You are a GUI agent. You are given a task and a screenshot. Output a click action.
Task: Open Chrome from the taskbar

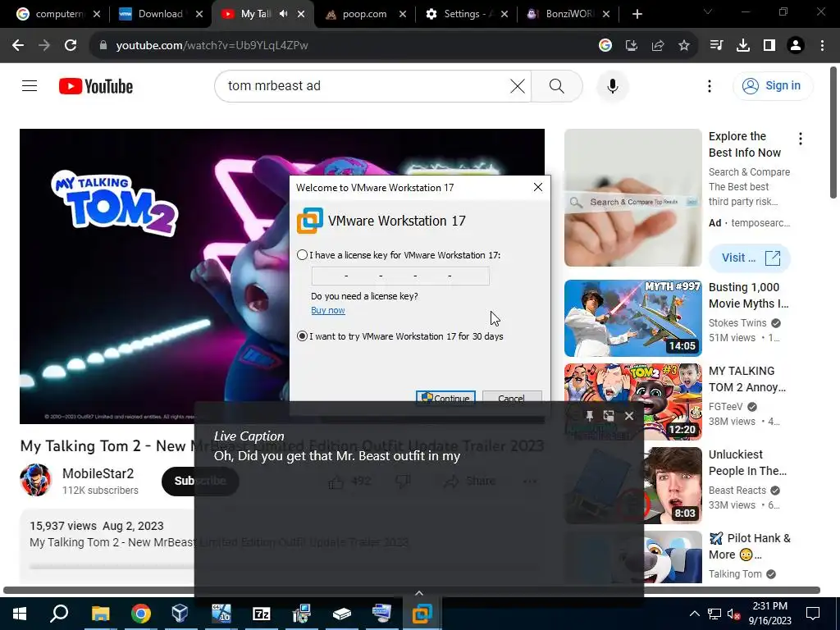(x=140, y=614)
